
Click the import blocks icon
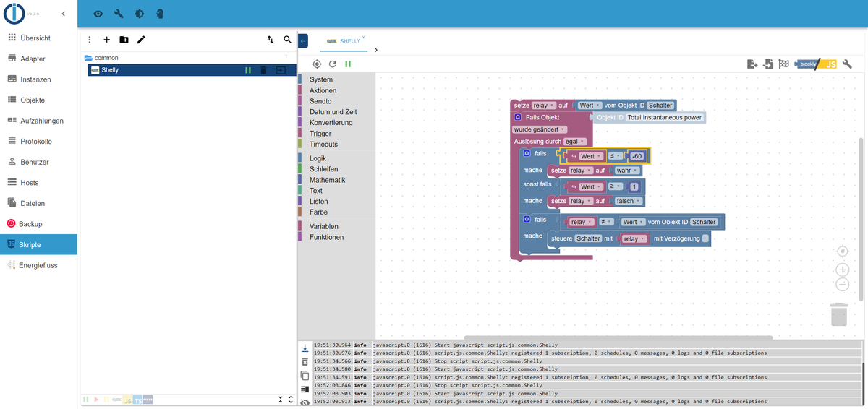coord(768,64)
